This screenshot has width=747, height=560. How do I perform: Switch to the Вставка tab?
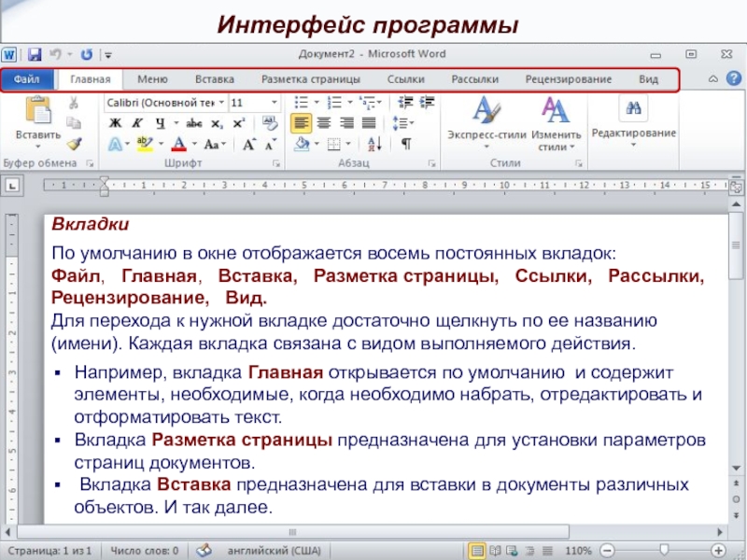[214, 79]
